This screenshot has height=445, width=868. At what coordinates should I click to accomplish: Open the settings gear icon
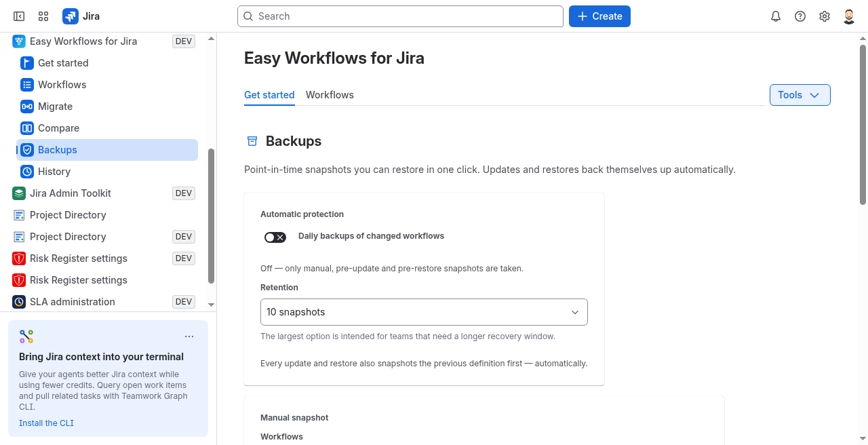(825, 16)
